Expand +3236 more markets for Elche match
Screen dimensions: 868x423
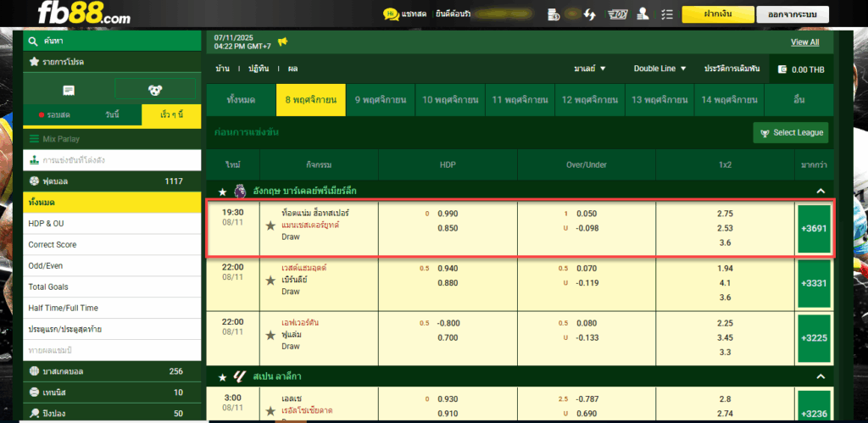(814, 407)
